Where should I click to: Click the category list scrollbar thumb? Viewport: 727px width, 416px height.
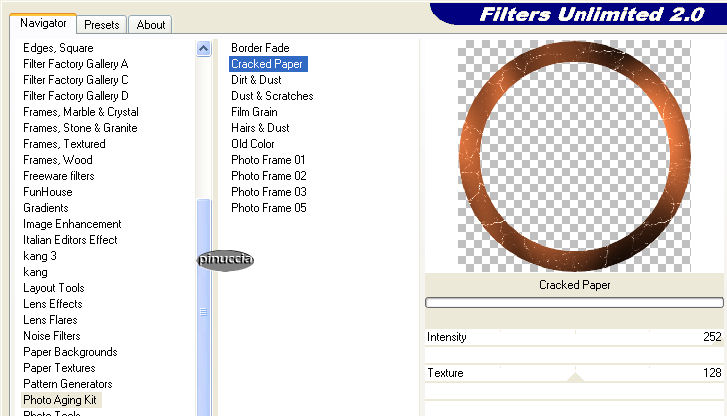[x=204, y=307]
